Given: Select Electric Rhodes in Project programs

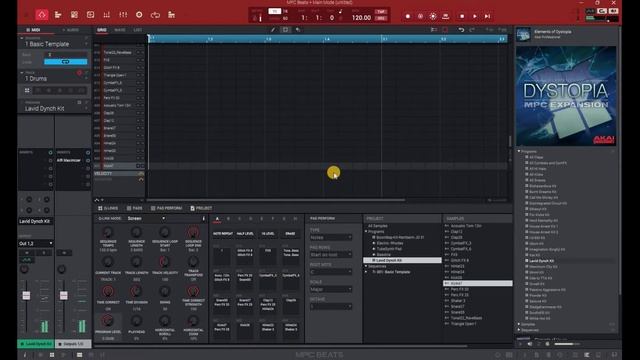Looking at the screenshot, I should 390,243.
